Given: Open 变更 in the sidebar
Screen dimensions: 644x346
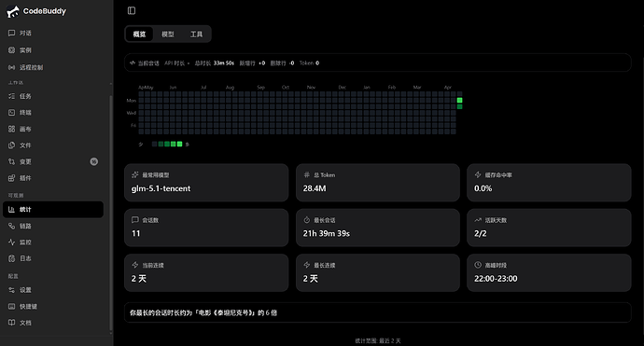Looking at the screenshot, I should [53, 161].
